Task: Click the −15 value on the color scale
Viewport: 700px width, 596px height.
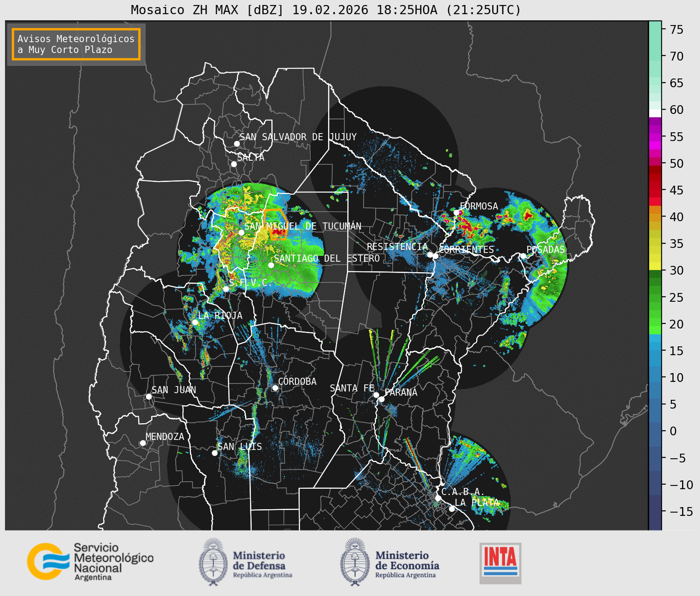Action: 681,511
